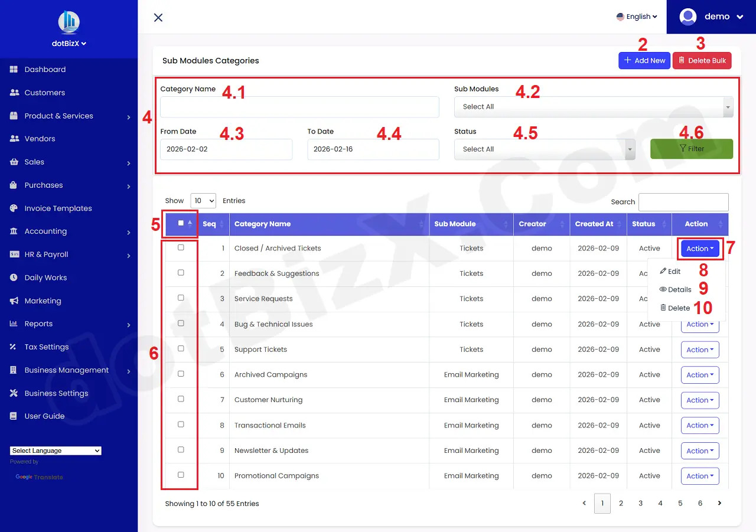Click the Daily Works clock icon
The height and width of the screenshot is (532, 756).
pyautogui.click(x=14, y=278)
